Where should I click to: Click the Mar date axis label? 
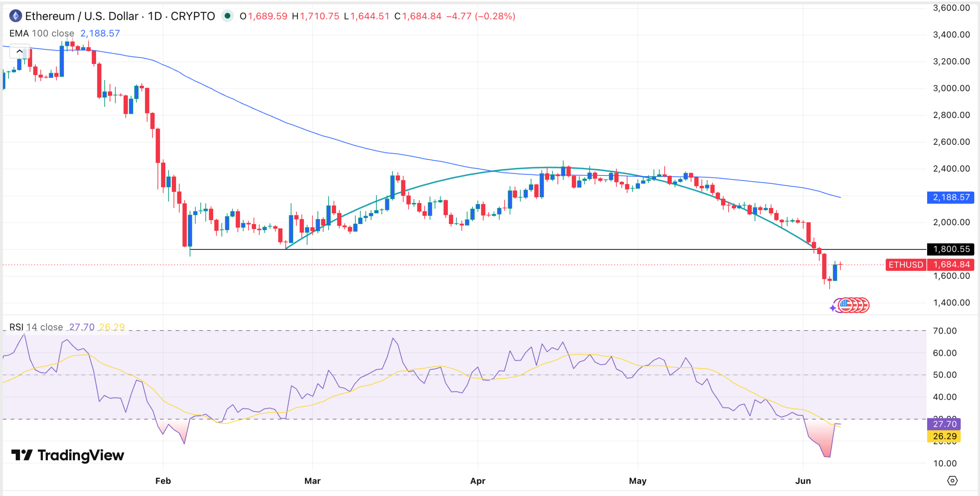coord(312,481)
